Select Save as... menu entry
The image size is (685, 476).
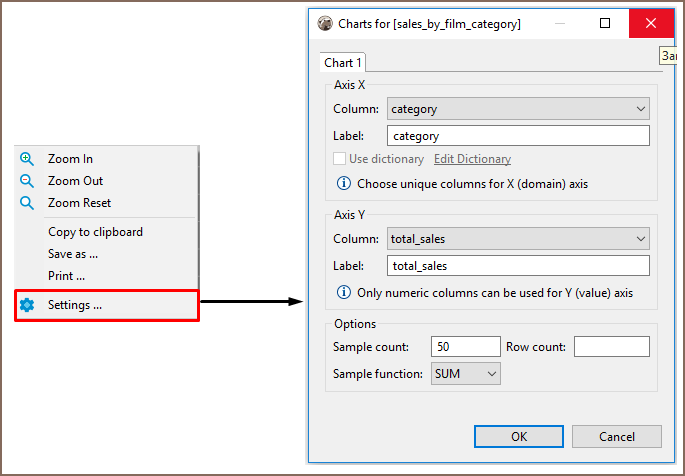click(73, 254)
